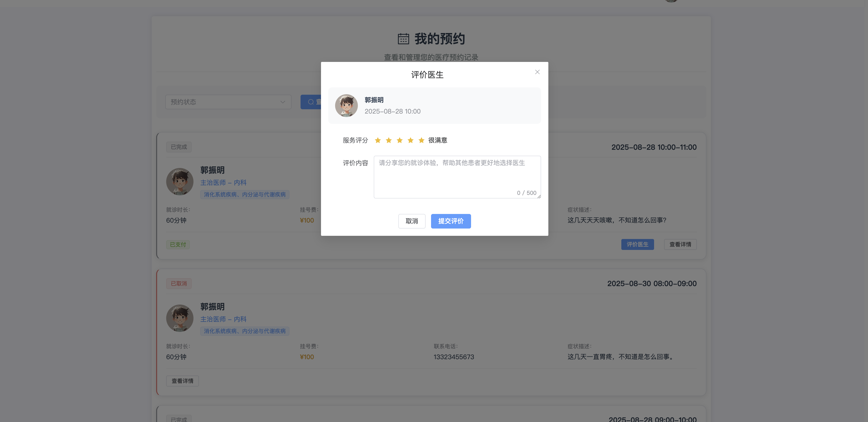The width and height of the screenshot is (868, 422).
Task: Click the first rating star
Action: (378, 140)
